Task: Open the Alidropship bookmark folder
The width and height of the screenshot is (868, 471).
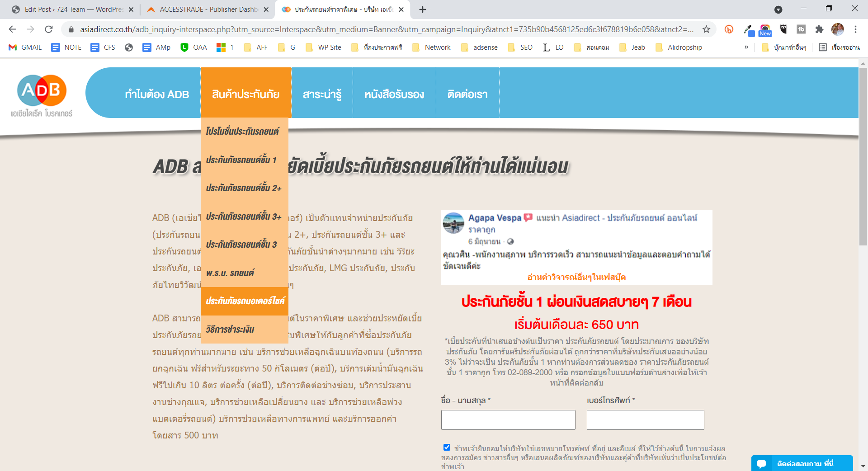Action: point(679,47)
